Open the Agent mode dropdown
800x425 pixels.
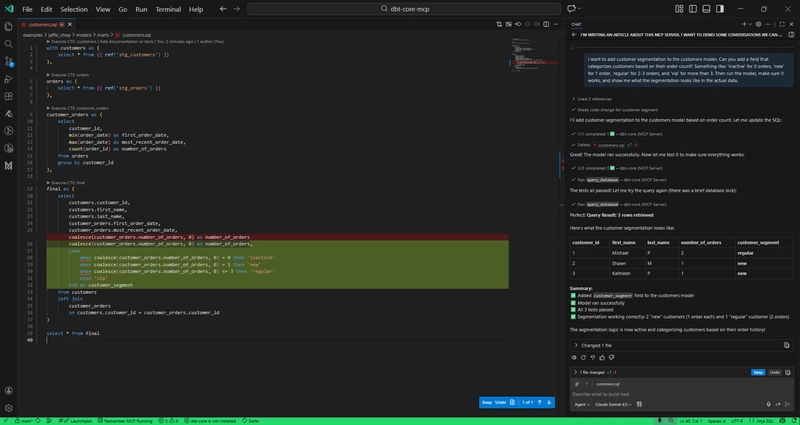click(582, 404)
